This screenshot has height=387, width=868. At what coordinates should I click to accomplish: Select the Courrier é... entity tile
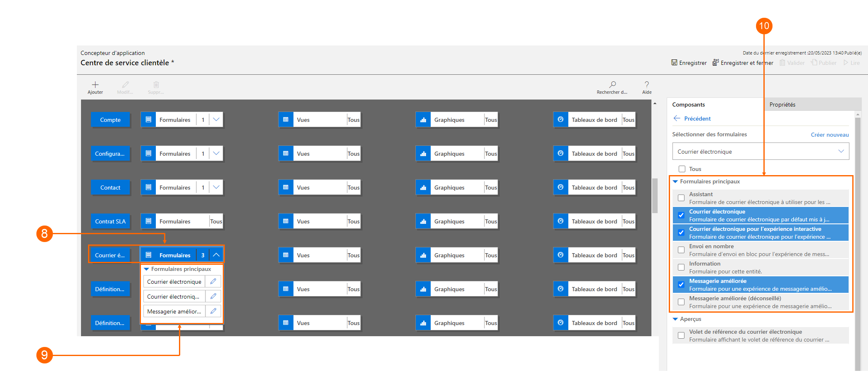pos(110,255)
